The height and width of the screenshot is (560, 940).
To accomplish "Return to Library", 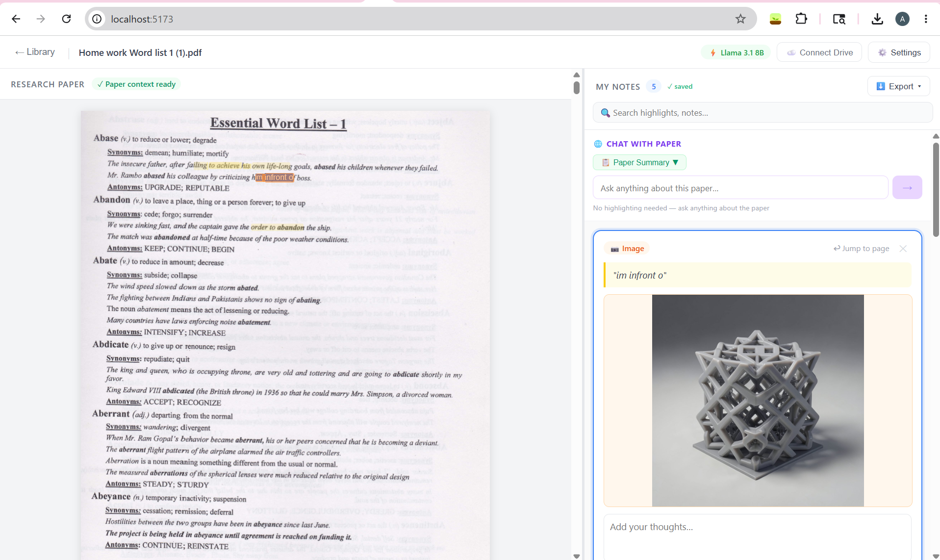I will (x=35, y=52).
